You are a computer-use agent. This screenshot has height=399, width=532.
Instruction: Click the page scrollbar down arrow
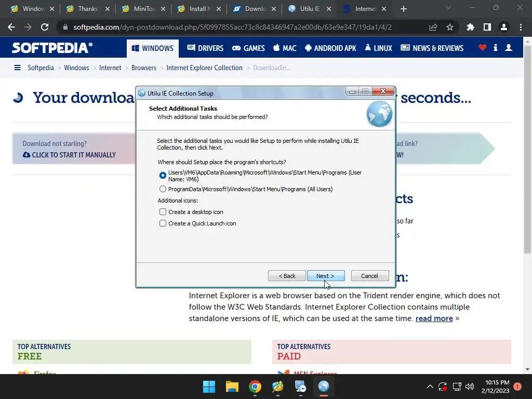click(527, 369)
